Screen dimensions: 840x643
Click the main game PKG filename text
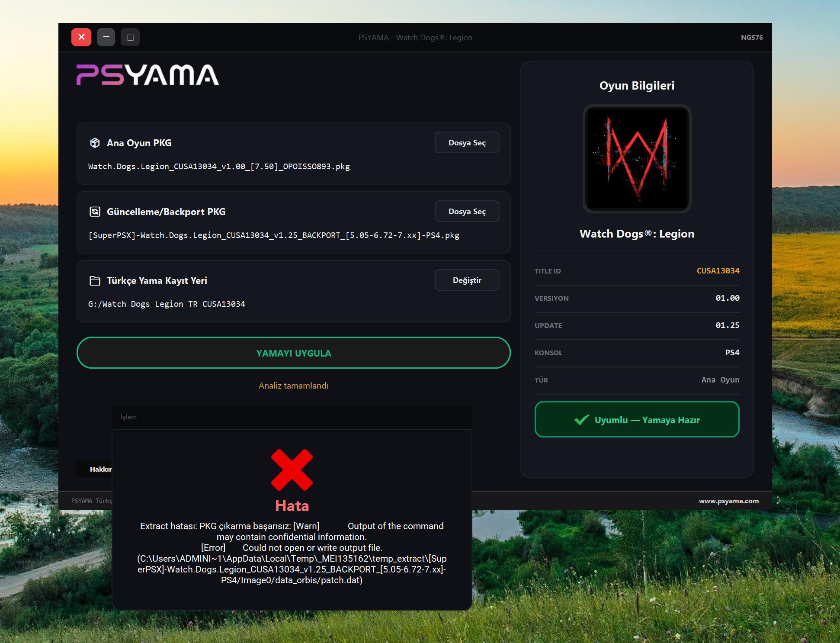click(219, 167)
